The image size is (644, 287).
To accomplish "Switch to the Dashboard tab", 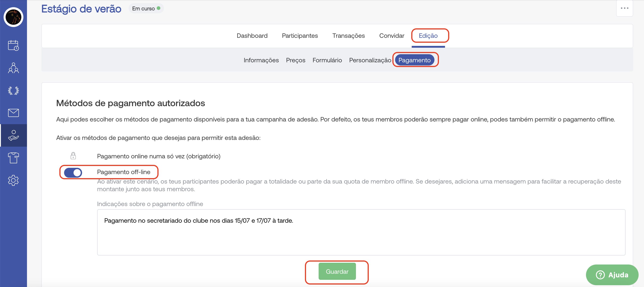I will (x=252, y=36).
